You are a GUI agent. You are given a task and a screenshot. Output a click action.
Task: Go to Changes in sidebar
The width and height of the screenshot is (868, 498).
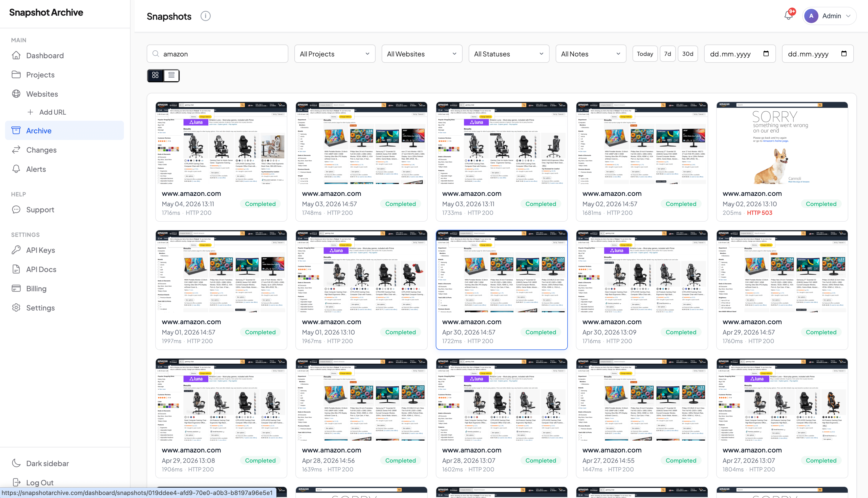click(x=41, y=150)
